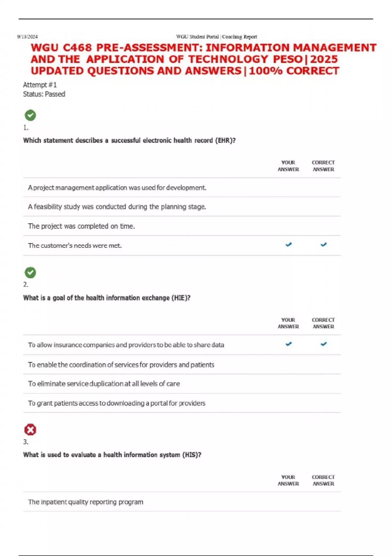Screen dimensions: 392x556
Task: Click correct-answer checkmark for insurance companies share data row
Action: [323, 344]
